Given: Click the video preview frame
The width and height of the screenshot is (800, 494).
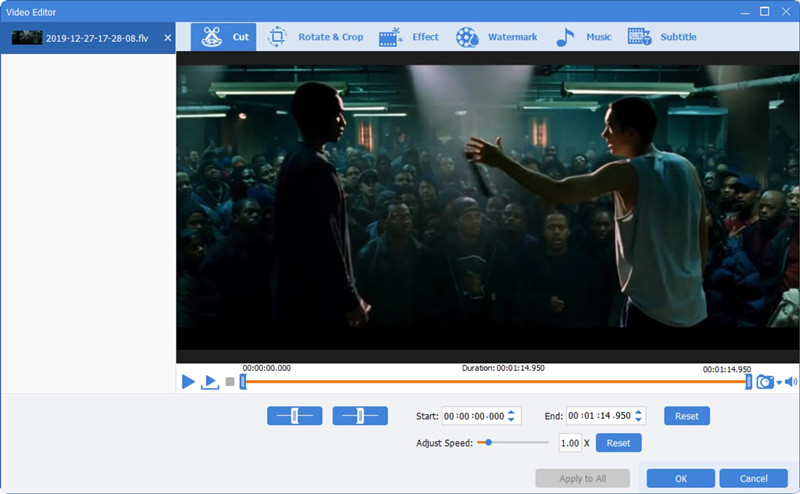Looking at the screenshot, I should tap(488, 207).
